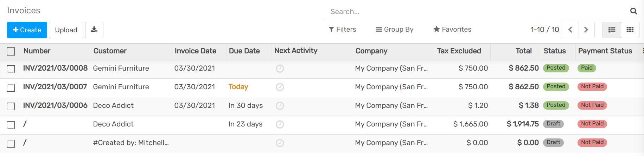Click the download export icon button
The height and width of the screenshot is (156, 644).
click(x=94, y=30)
